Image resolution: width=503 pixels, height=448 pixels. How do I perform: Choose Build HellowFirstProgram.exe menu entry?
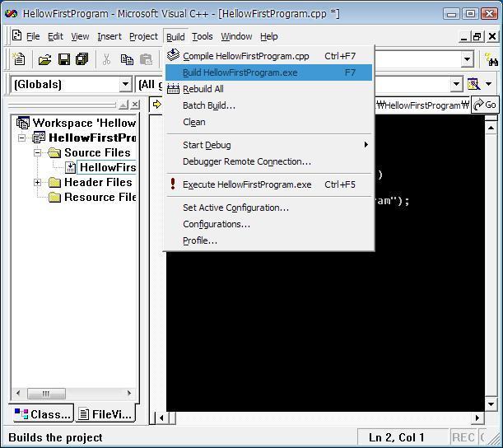click(268, 72)
